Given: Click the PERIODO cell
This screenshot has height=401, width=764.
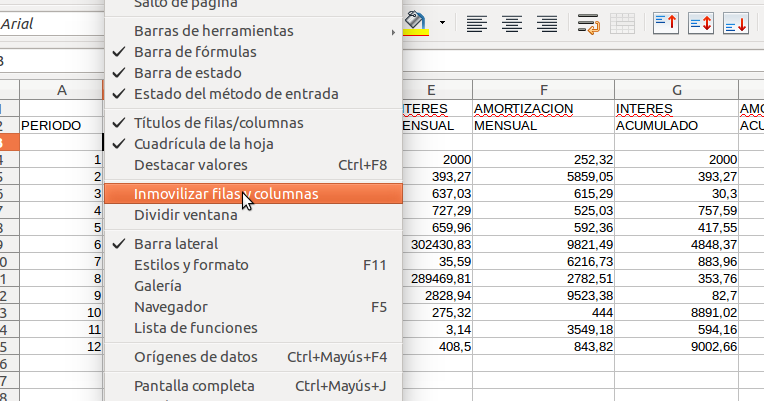Looking at the screenshot, I should 61,125.
